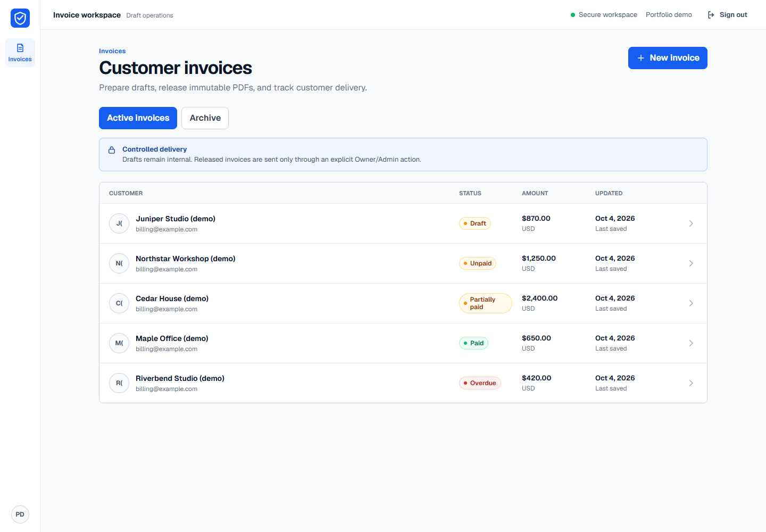The height and width of the screenshot is (532, 766).
Task: Click the lock icon in Controlled delivery banner
Action: click(x=112, y=150)
